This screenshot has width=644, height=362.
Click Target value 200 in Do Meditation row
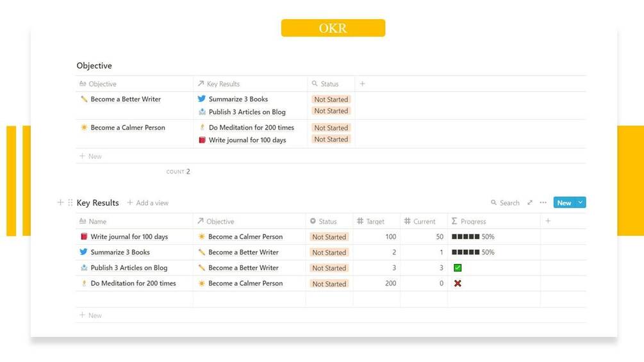pos(391,283)
